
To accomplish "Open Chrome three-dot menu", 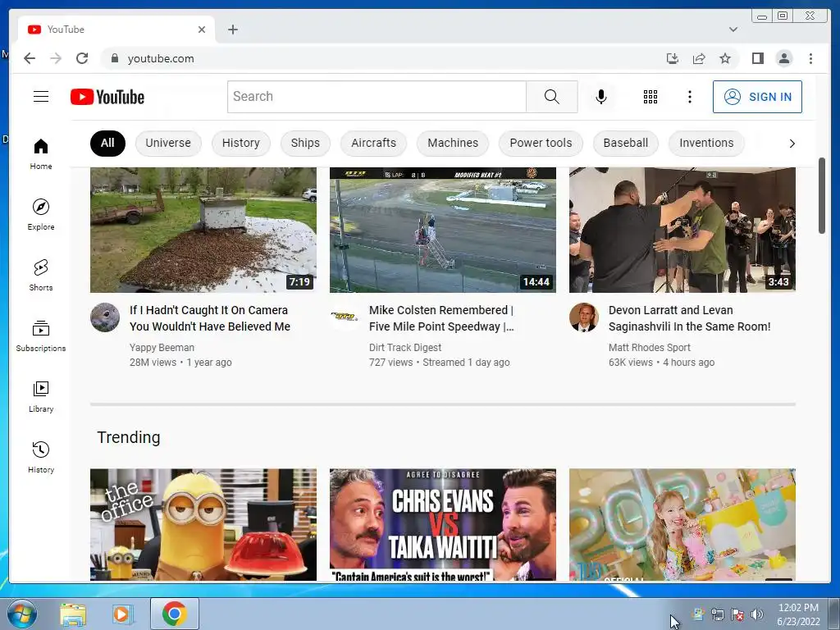I will (x=810, y=58).
